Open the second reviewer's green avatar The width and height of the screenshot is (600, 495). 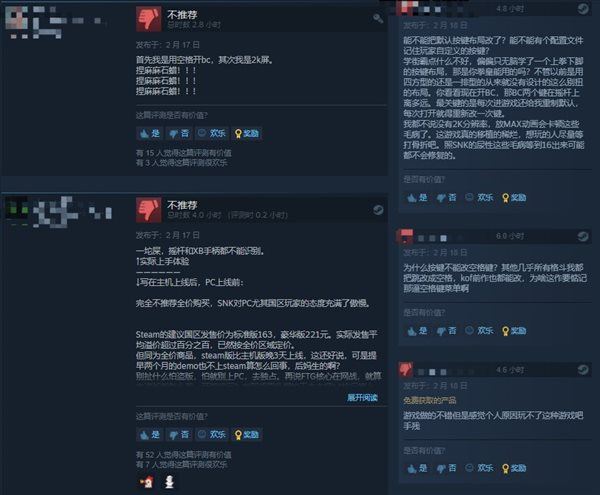coord(16,210)
